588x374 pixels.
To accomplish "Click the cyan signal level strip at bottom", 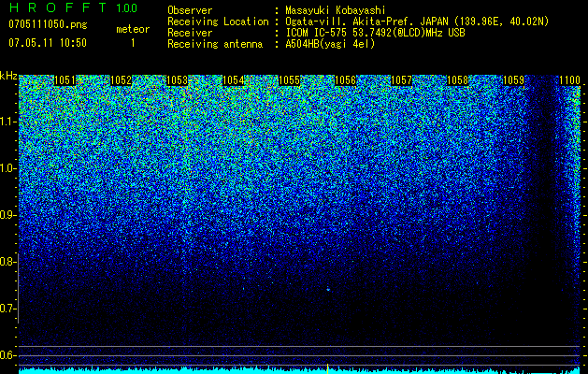I will (x=299, y=371).
